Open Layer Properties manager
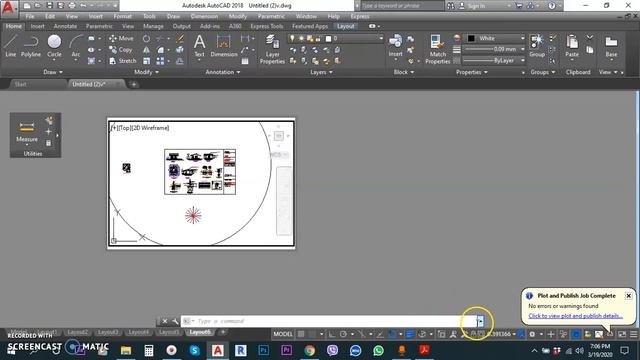This screenshot has width=640, height=360. 272,49
